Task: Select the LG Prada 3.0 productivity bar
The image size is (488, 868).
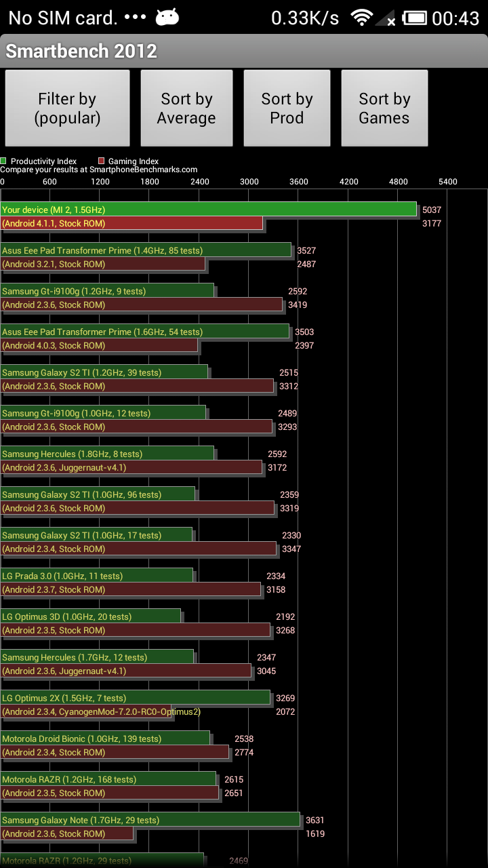Action: coord(97,576)
